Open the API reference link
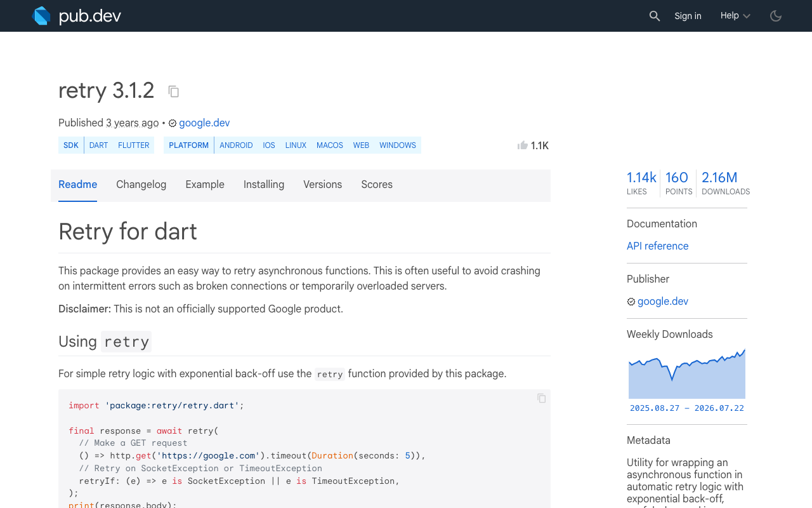The image size is (812, 508). [657, 246]
